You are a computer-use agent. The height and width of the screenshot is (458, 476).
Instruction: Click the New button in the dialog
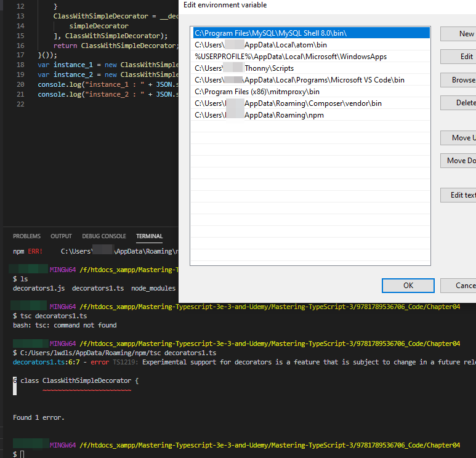pos(458,34)
